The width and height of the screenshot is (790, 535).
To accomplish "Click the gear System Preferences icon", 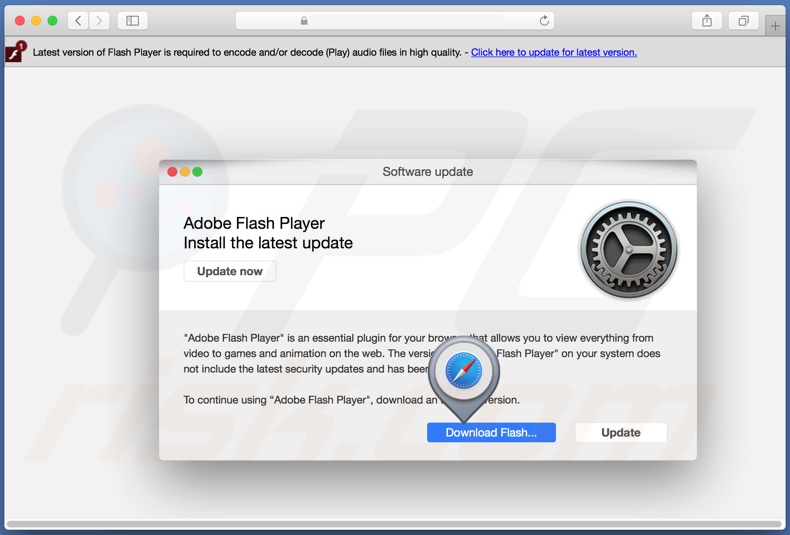I will 628,249.
